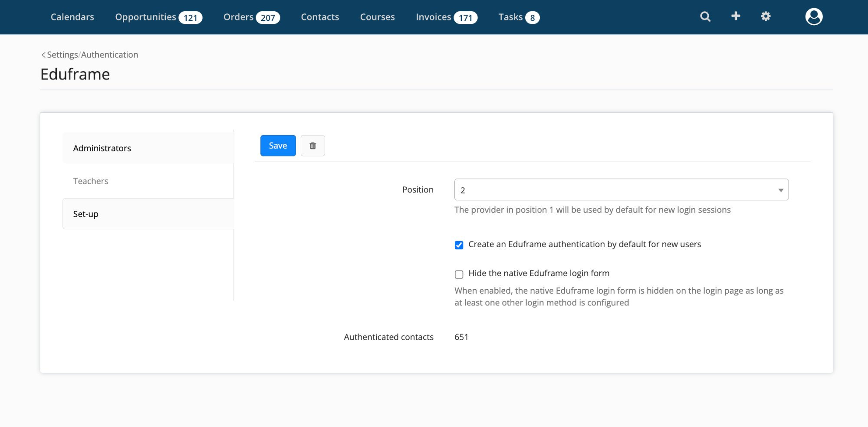The image size is (868, 427).
Task: Click the Position field label
Action: point(418,190)
